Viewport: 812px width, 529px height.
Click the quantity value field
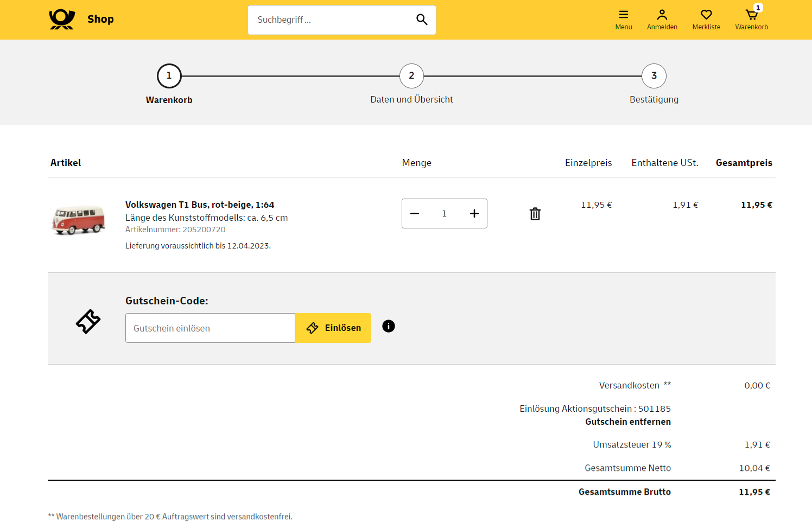click(x=444, y=214)
